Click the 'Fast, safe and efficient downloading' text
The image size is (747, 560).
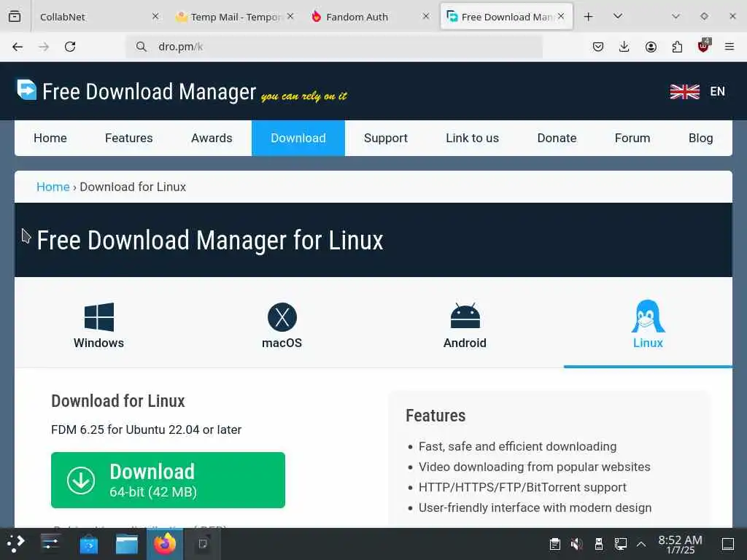pos(517,447)
